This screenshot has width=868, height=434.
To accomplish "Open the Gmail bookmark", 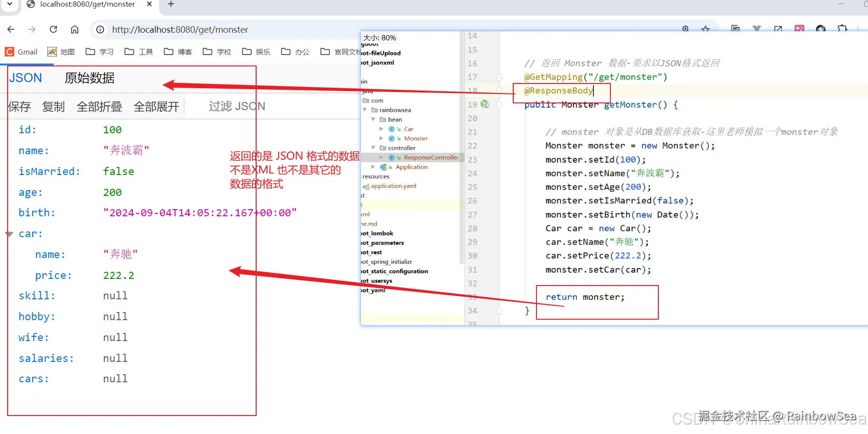I will pos(21,52).
